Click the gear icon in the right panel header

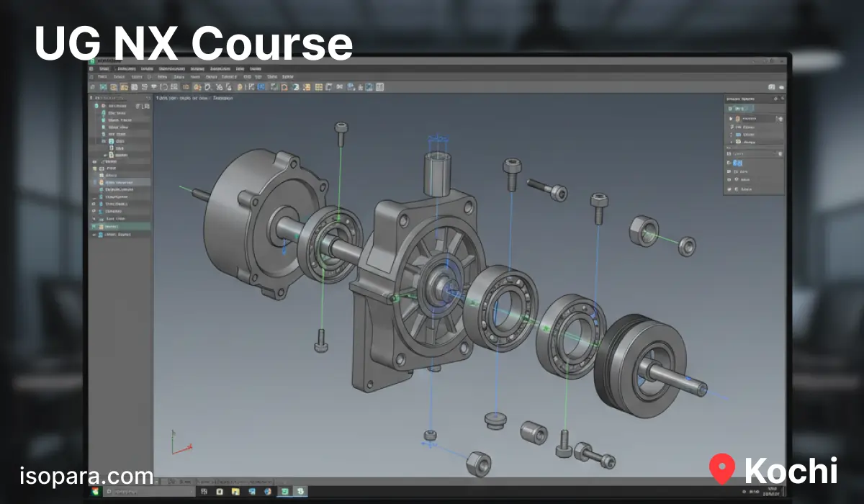[x=775, y=98]
